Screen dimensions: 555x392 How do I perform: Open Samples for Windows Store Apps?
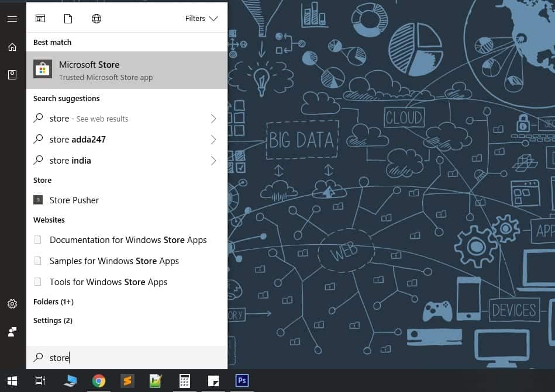127,261
